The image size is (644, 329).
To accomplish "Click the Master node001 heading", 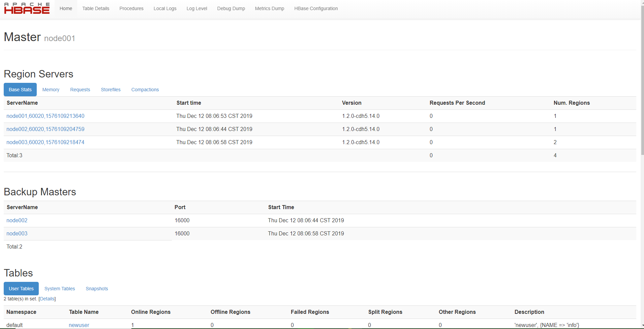I will tap(39, 37).
